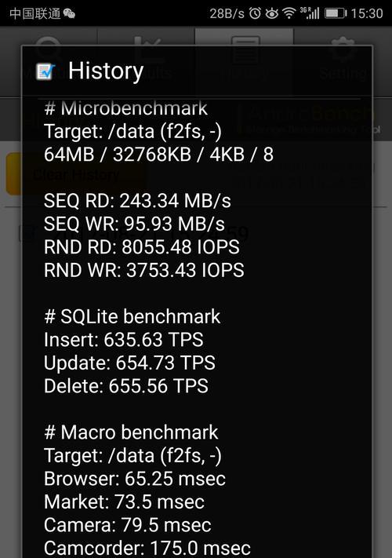Open the dimmed Setting gear tab
This screenshot has width=392, height=558.
coord(343,61)
